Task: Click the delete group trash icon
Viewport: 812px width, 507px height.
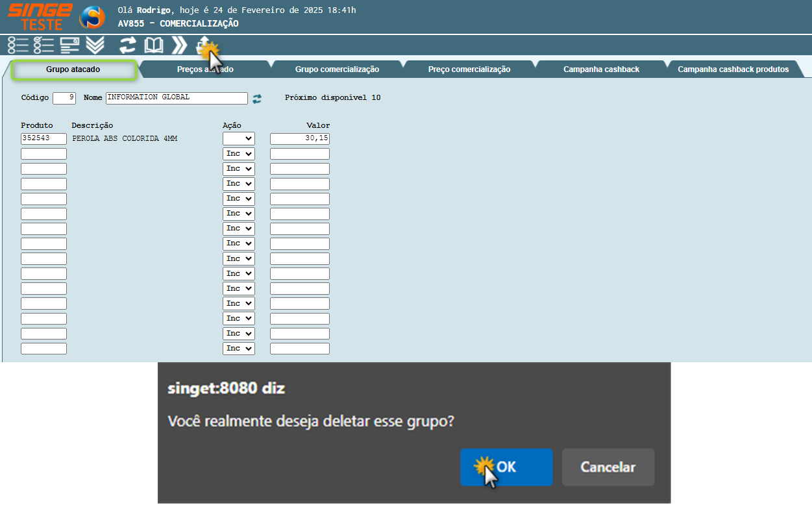Action: (x=204, y=45)
